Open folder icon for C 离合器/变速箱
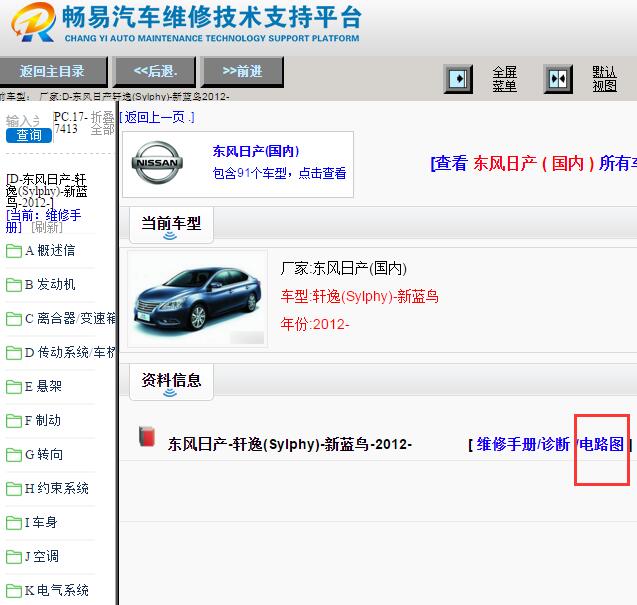 [14, 319]
